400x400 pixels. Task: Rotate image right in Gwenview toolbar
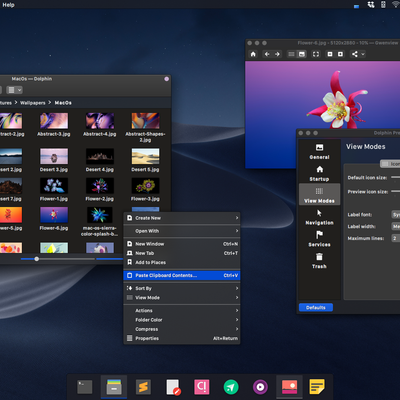[340, 54]
